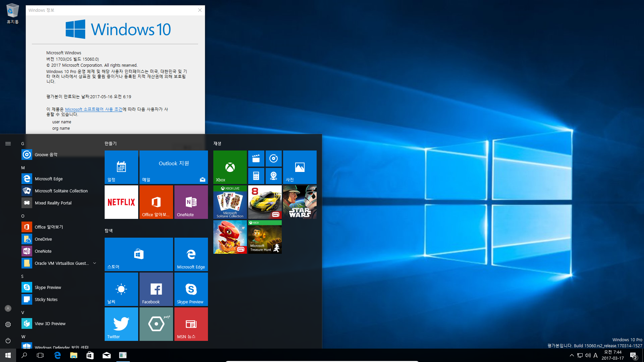This screenshot has height=362, width=644.
Task: Jump to letter S app group
Action: pyautogui.click(x=22, y=276)
